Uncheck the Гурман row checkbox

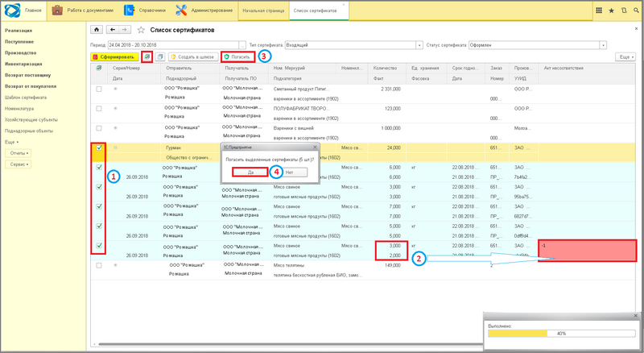click(x=98, y=147)
